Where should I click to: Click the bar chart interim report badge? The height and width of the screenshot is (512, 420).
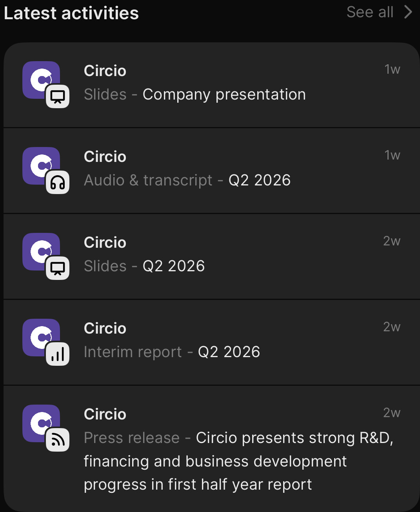click(58, 354)
